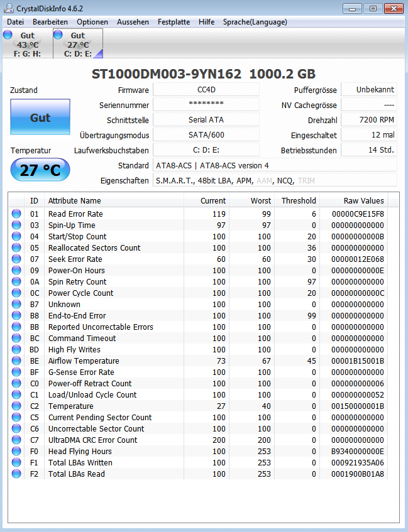The image size is (408, 532).
Task: Click the Attribute Name column header
Action: click(114, 200)
